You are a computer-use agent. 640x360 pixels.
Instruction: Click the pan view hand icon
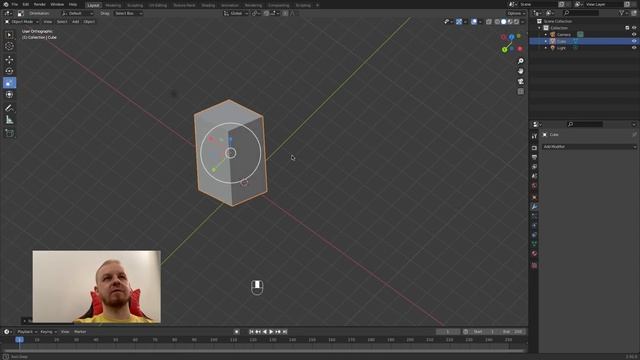[520, 71]
